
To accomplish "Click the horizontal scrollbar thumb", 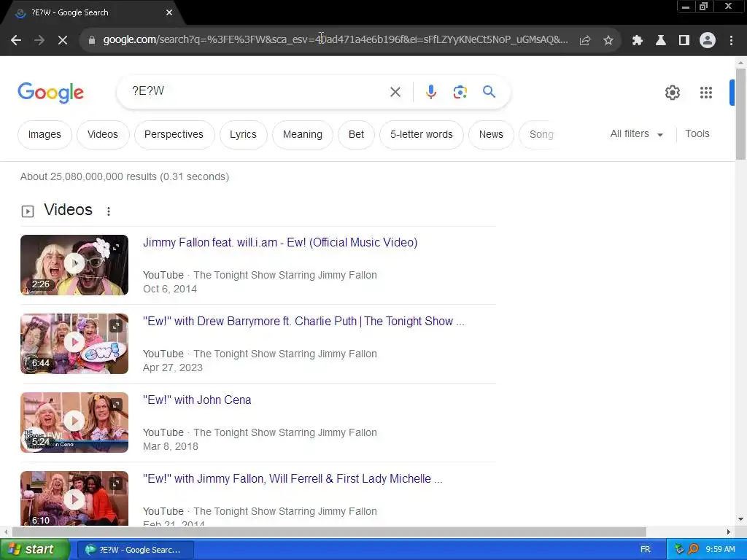I will [329, 532].
